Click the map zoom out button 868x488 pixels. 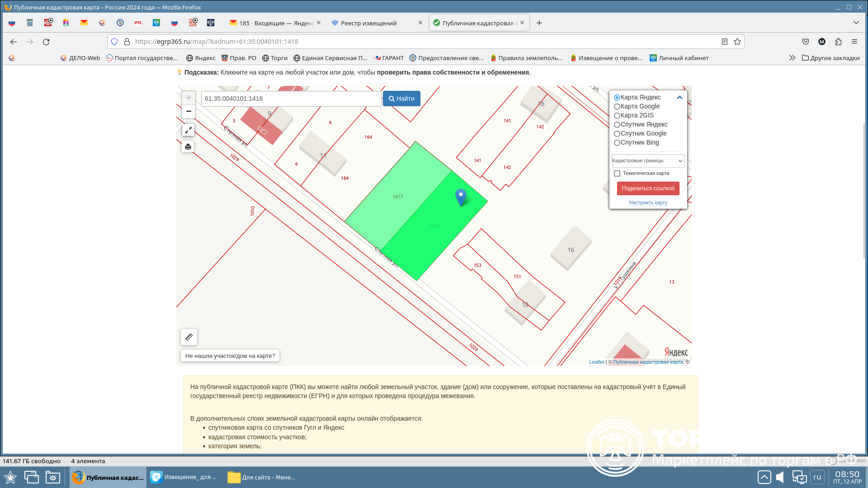click(189, 111)
